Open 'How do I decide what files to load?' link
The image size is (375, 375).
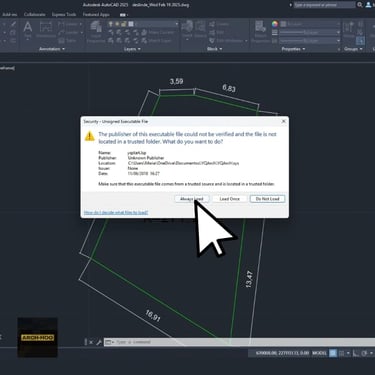click(116, 212)
